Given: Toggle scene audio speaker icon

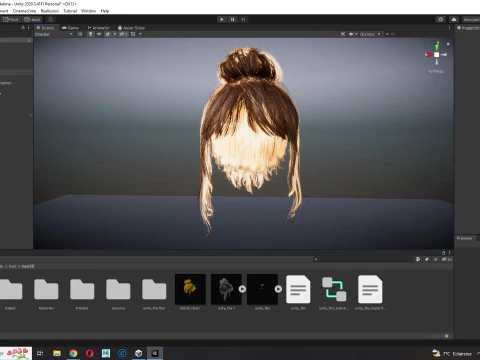Looking at the screenshot, I should [x=99, y=34].
